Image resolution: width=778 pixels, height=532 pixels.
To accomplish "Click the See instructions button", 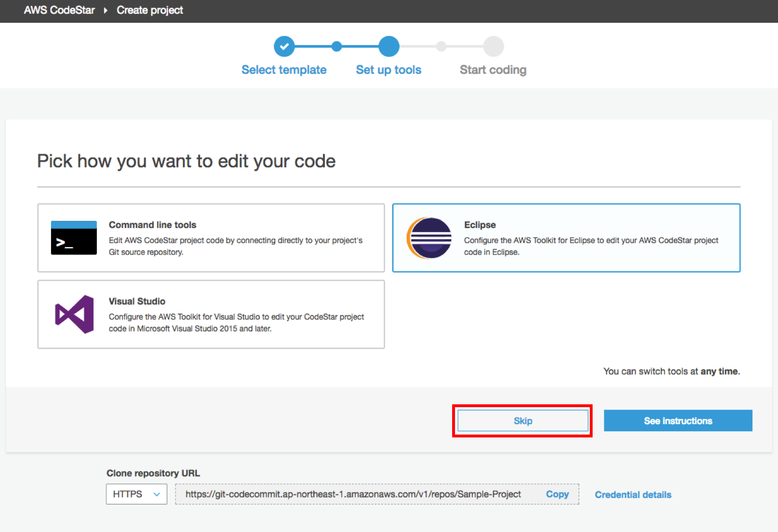I will (678, 421).
